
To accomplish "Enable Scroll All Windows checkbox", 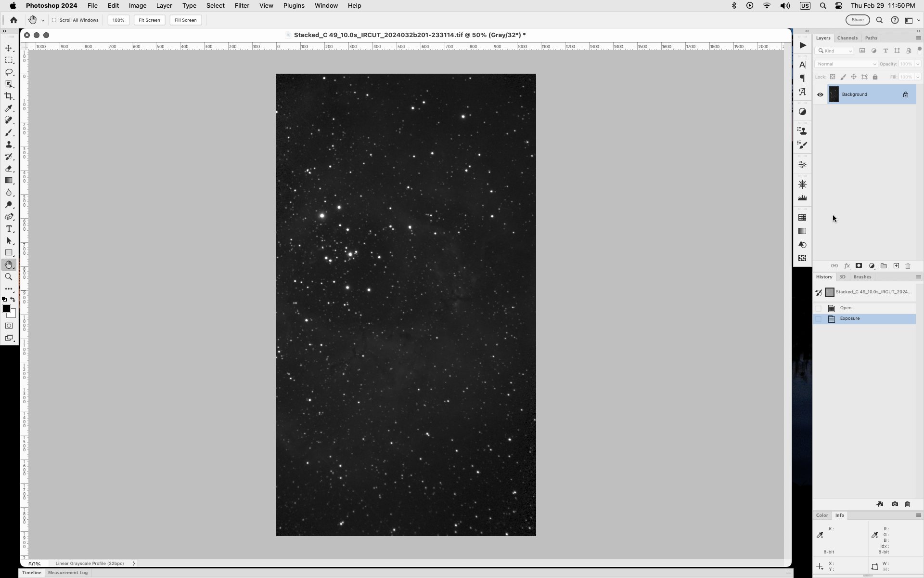I will pos(54,20).
